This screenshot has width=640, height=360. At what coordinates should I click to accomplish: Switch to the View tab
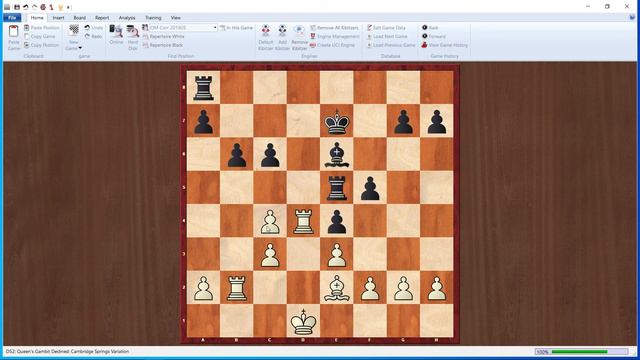[176, 18]
